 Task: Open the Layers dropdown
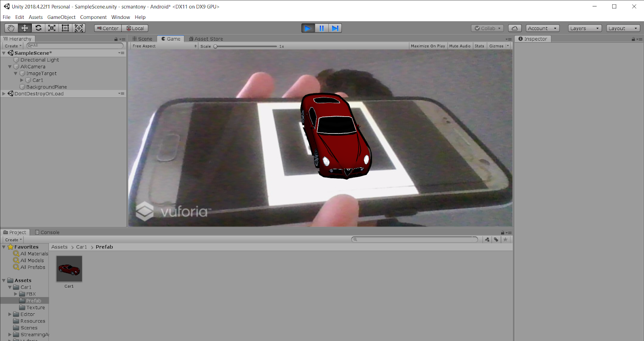(585, 28)
